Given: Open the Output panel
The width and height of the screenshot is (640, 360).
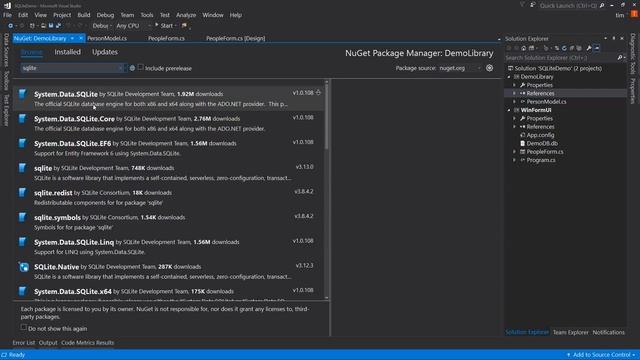Looking at the screenshot, I should tap(48, 343).
